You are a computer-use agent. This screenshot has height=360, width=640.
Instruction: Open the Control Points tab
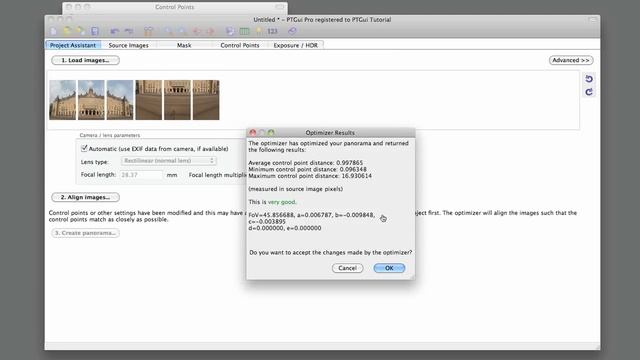tap(240, 45)
